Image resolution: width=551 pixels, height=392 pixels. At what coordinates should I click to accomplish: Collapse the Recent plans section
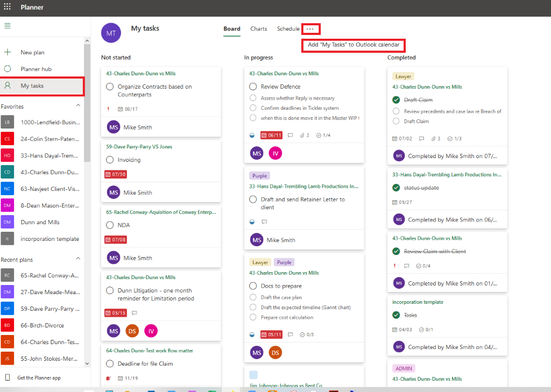(78, 259)
